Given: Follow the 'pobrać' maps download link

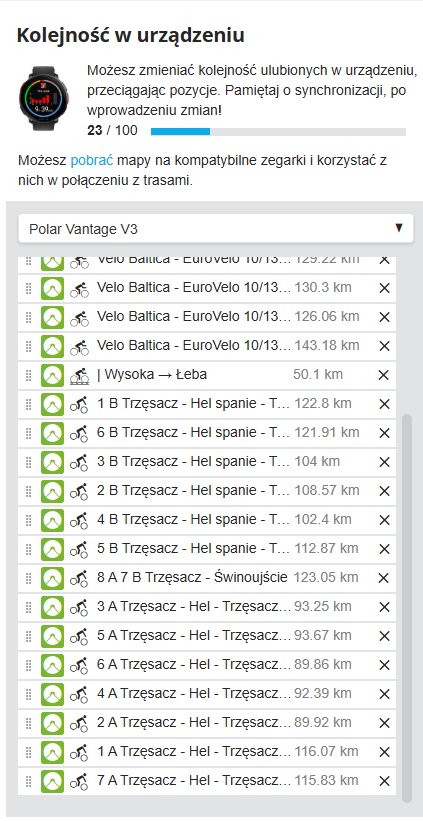Looking at the screenshot, I should pyautogui.click(x=92, y=160).
